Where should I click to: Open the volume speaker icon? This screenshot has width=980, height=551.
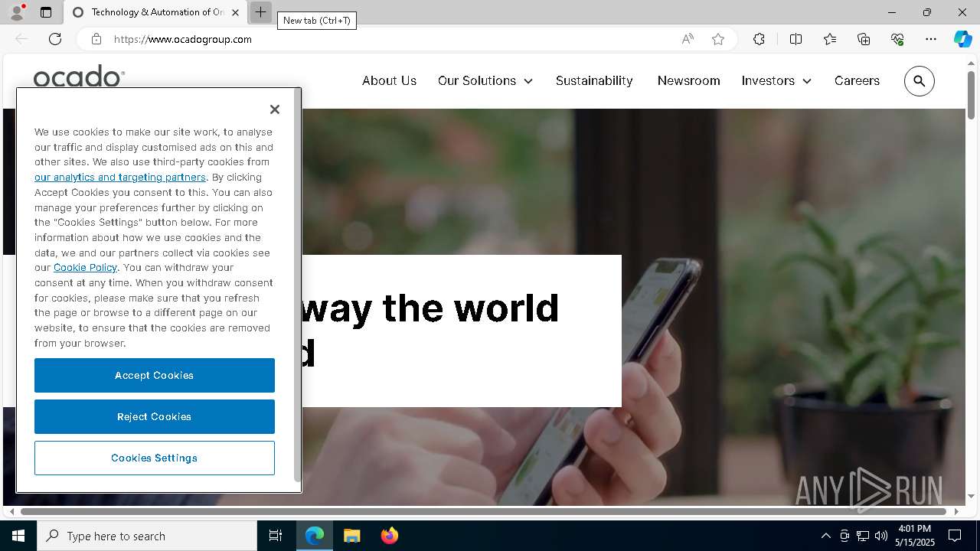pos(881,536)
